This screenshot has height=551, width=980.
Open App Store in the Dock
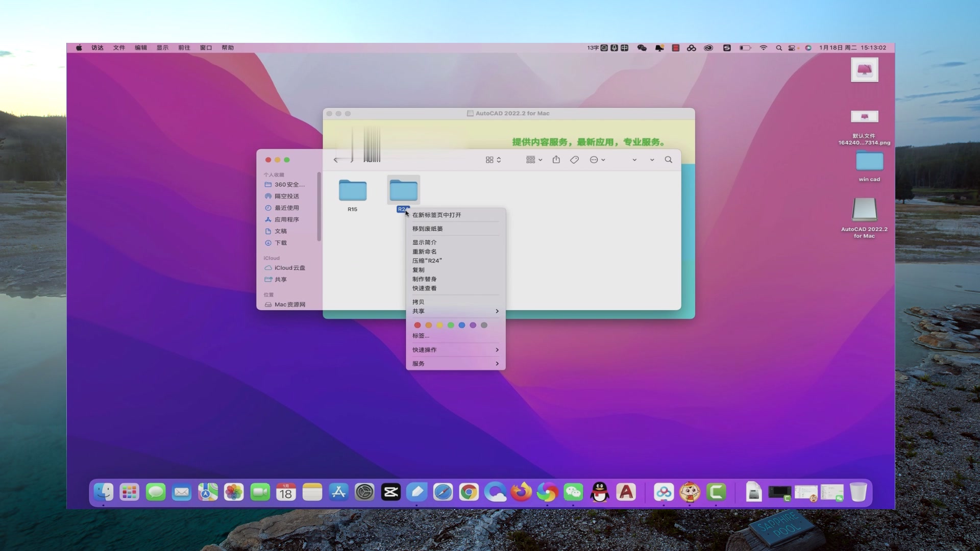(x=338, y=492)
